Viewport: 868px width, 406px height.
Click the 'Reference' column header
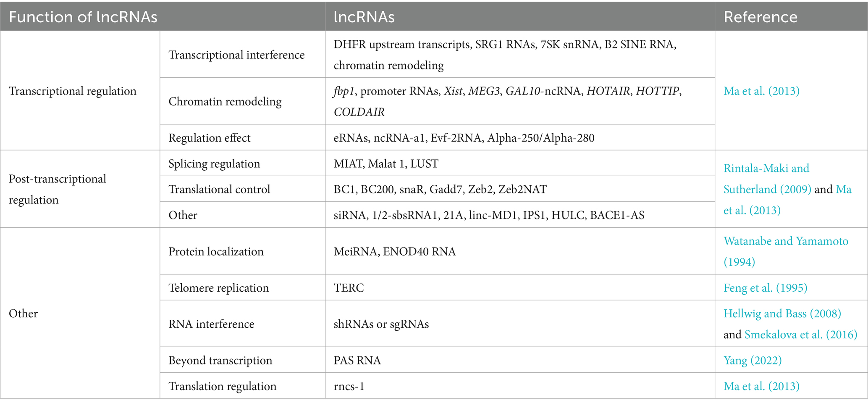(x=760, y=17)
